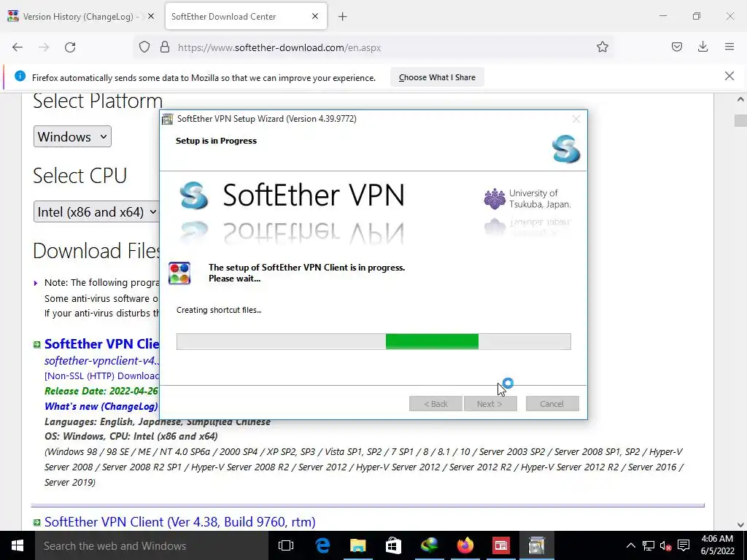This screenshot has height=560, width=747.
Task: Click the red app icon in taskbar
Action: 500,545
